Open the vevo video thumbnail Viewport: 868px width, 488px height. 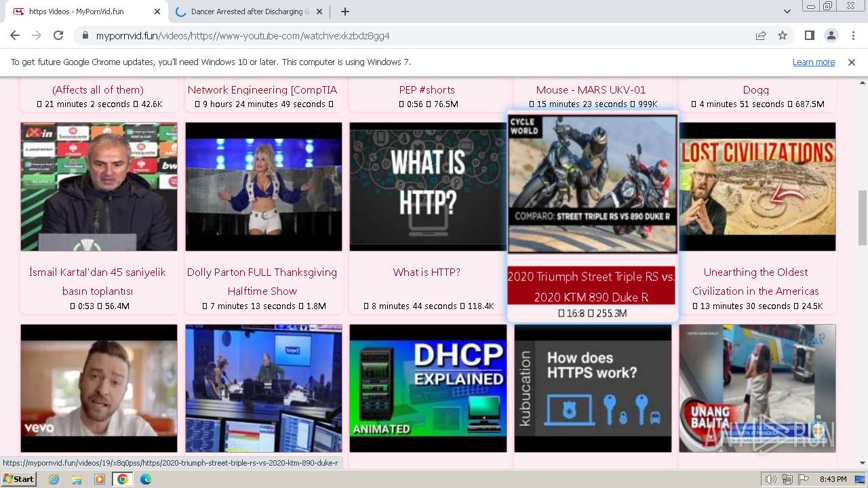point(99,388)
